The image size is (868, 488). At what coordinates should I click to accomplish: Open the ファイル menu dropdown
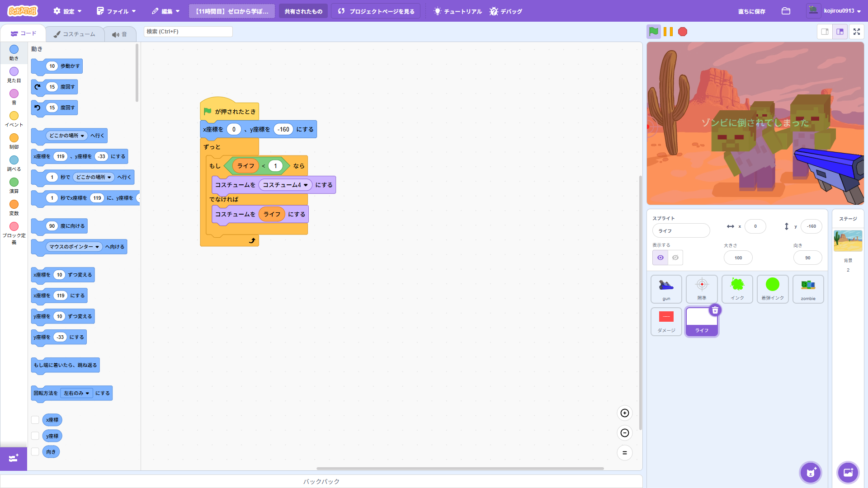pos(116,11)
